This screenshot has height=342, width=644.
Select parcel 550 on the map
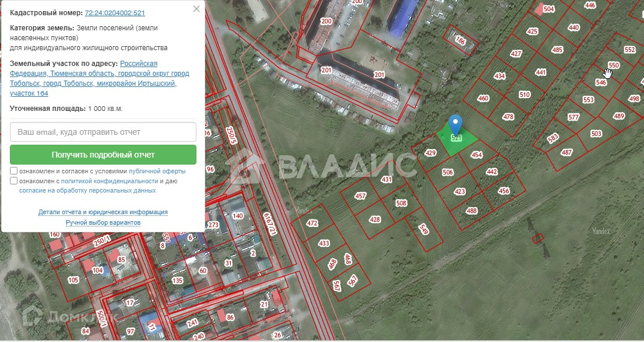click(x=614, y=65)
